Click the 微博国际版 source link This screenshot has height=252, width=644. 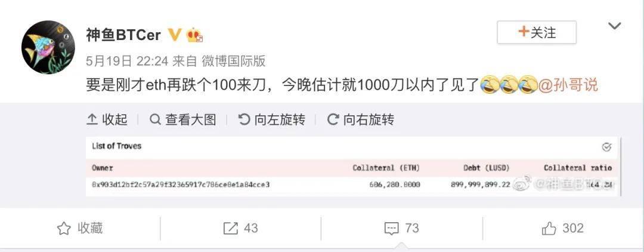(234, 62)
